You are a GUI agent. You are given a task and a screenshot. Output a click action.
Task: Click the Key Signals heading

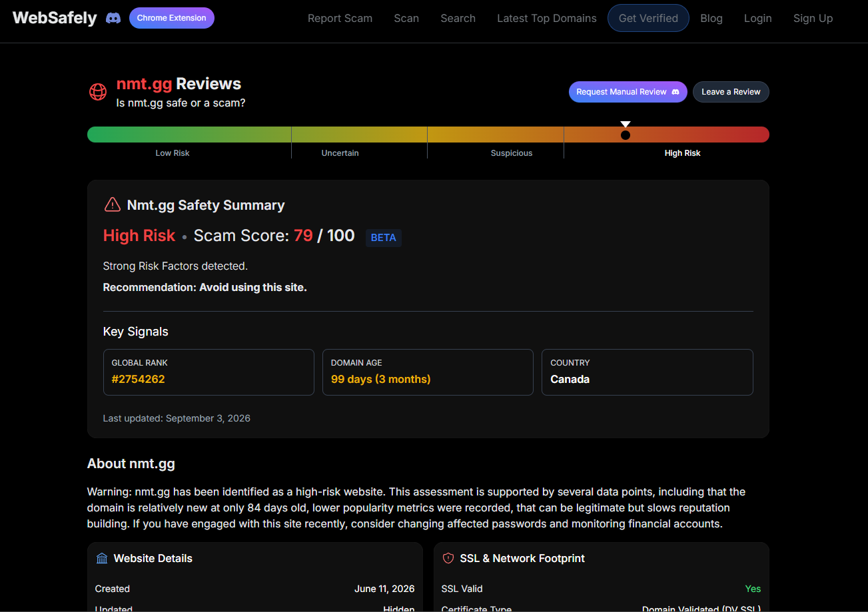pyautogui.click(x=136, y=332)
